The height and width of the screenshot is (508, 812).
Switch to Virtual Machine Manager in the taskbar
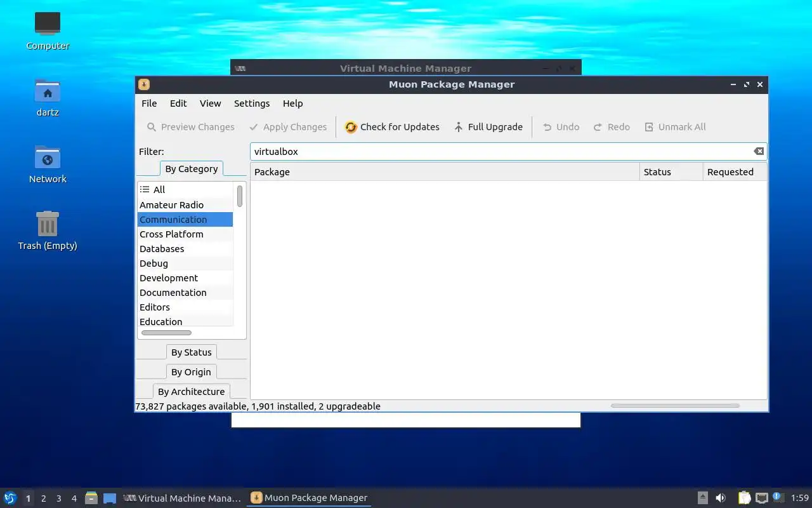(183, 498)
